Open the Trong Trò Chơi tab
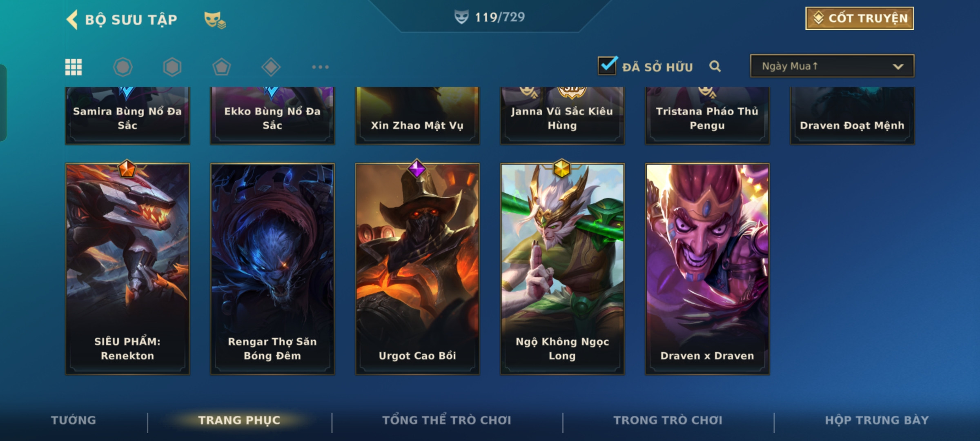 (668, 420)
